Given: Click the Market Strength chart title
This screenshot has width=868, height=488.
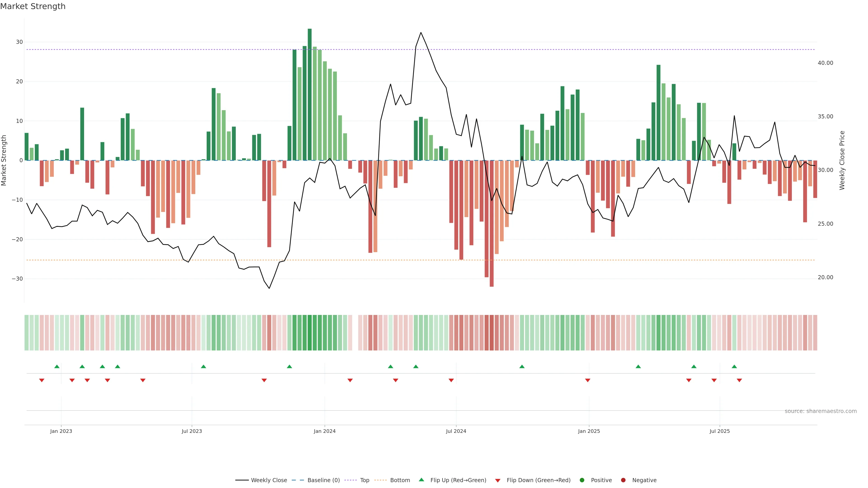Looking at the screenshot, I should (x=33, y=6).
